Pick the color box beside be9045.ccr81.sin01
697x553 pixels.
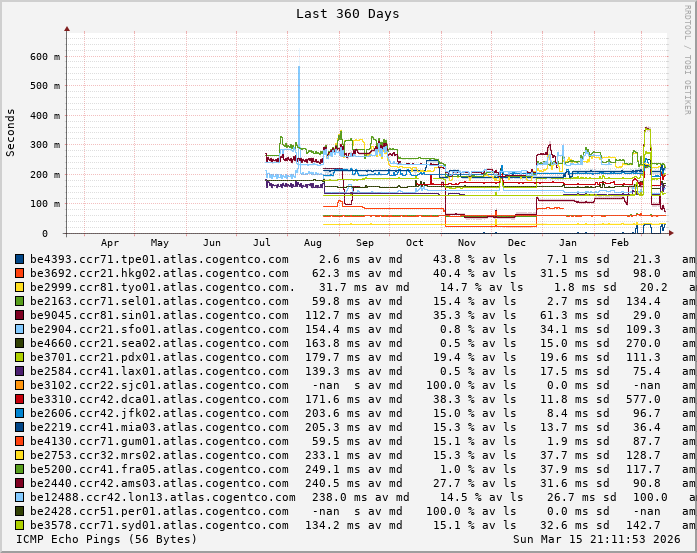click(x=20, y=315)
